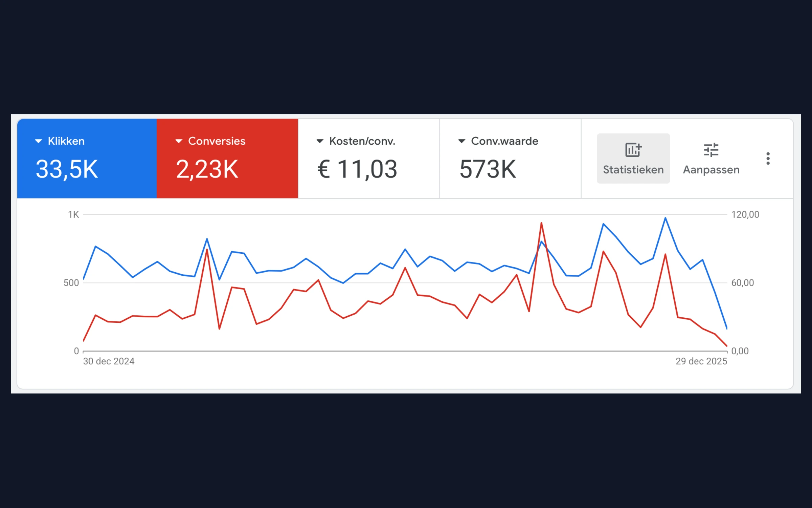Viewport: 812px width, 508px height.
Task: Click the Conversies label text
Action: point(217,141)
